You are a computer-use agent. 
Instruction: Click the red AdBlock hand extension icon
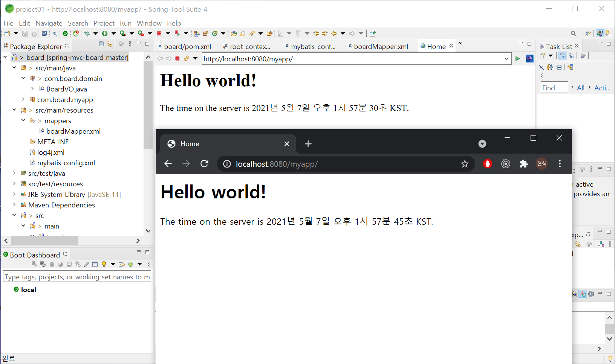tap(488, 164)
